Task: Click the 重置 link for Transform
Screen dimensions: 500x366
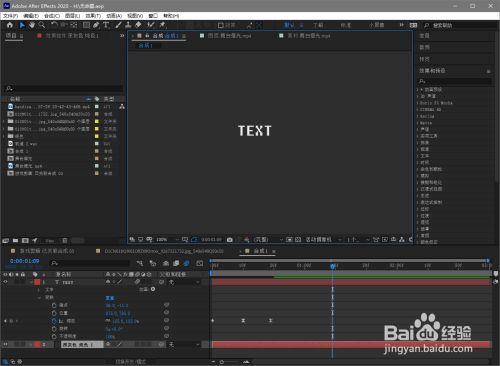Action: click(110, 298)
